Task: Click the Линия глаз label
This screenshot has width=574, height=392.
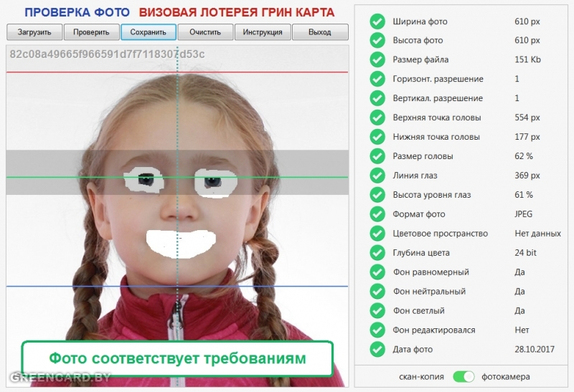Action: tap(415, 176)
